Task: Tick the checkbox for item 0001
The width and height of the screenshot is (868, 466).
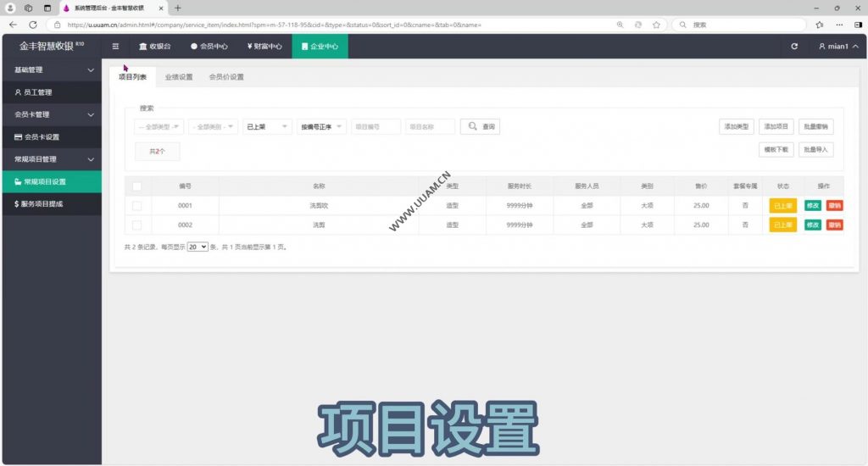Action: pos(136,206)
